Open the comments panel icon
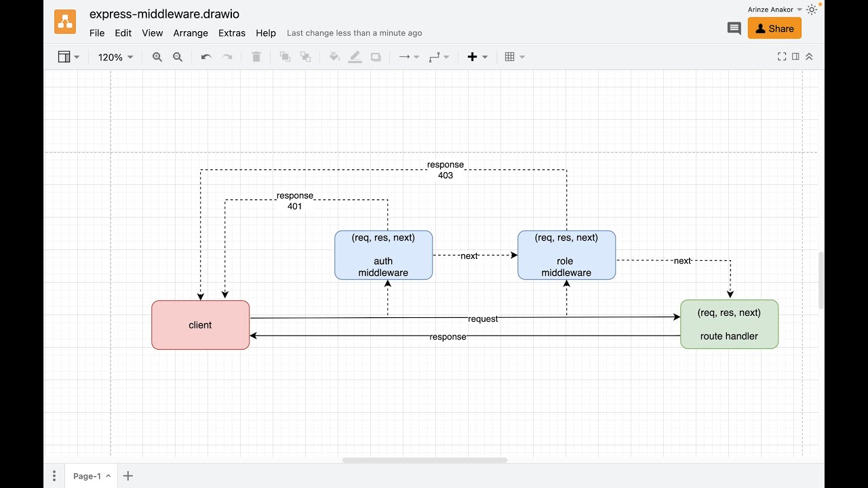868x488 pixels. click(734, 28)
